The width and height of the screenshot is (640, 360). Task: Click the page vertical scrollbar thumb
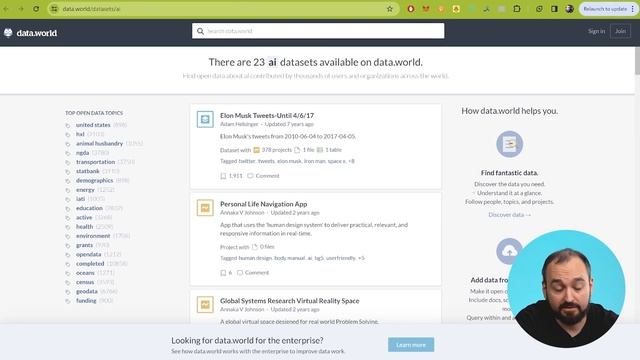click(x=637, y=60)
